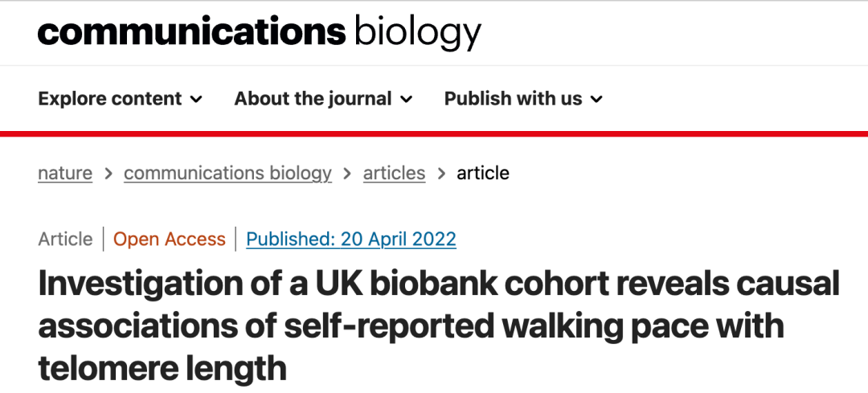Click the breadcrumb arrow after articles
868x393 pixels.
(441, 174)
